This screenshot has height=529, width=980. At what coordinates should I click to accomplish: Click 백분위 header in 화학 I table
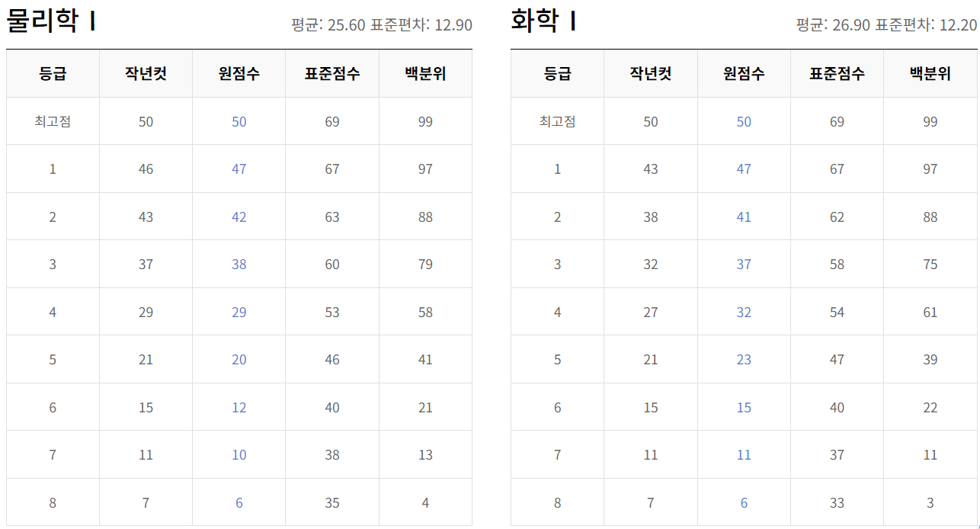click(x=930, y=74)
